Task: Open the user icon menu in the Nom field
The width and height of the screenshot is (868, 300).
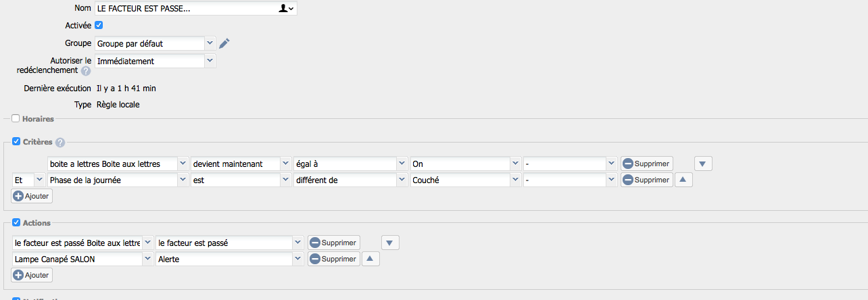Action: 287,8
